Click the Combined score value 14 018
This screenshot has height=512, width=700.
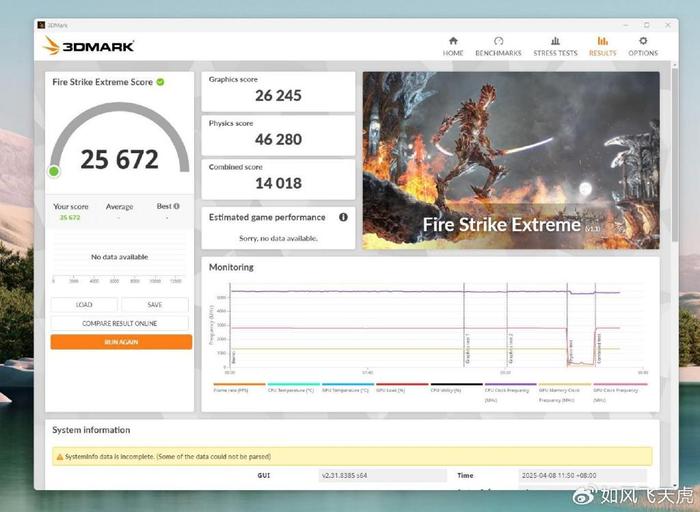point(278,183)
